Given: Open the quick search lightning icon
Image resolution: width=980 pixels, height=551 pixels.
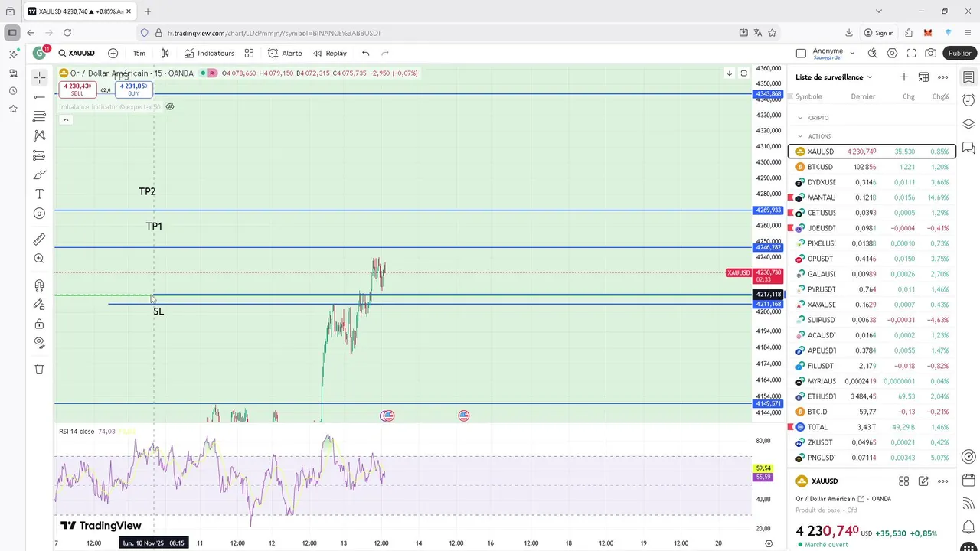Looking at the screenshot, I should coord(872,53).
